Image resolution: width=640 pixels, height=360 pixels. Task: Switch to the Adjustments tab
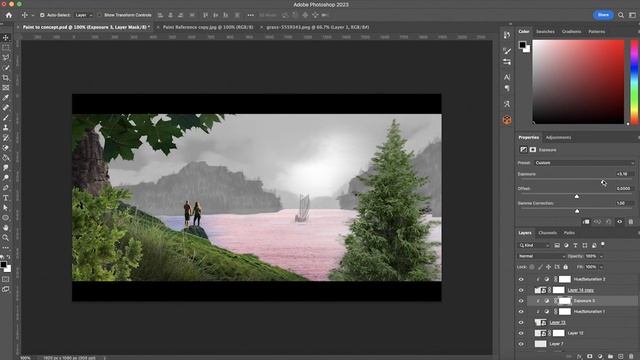pyautogui.click(x=558, y=138)
